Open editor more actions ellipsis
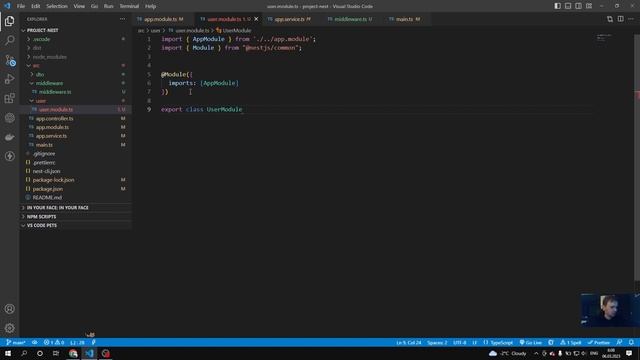 tap(631, 19)
